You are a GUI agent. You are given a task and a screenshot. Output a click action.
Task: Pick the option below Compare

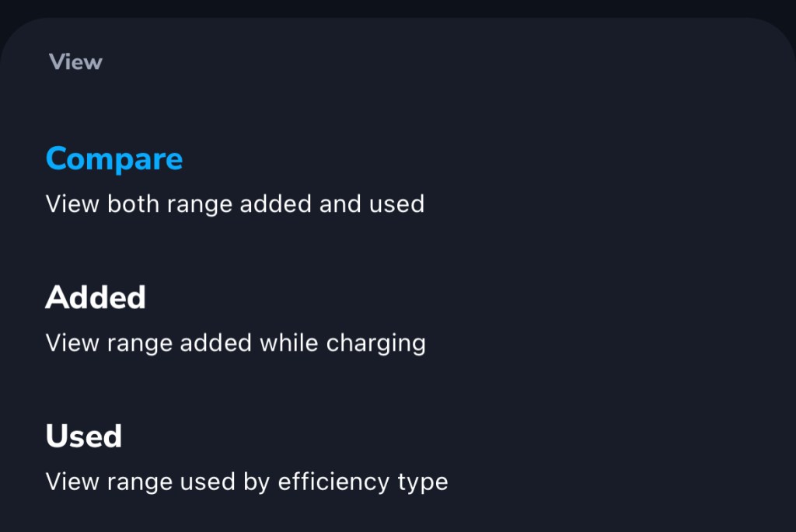point(96,297)
